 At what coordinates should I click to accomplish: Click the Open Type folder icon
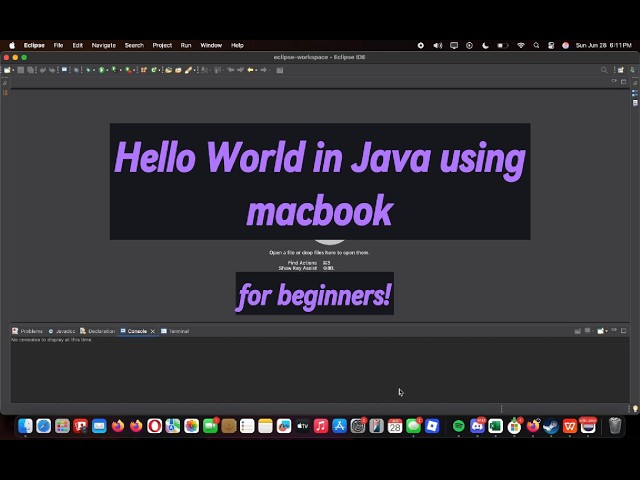click(x=169, y=70)
